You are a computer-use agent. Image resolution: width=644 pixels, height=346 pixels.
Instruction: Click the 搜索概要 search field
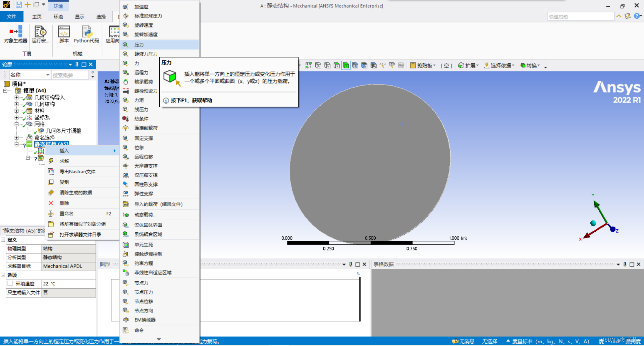(x=70, y=75)
